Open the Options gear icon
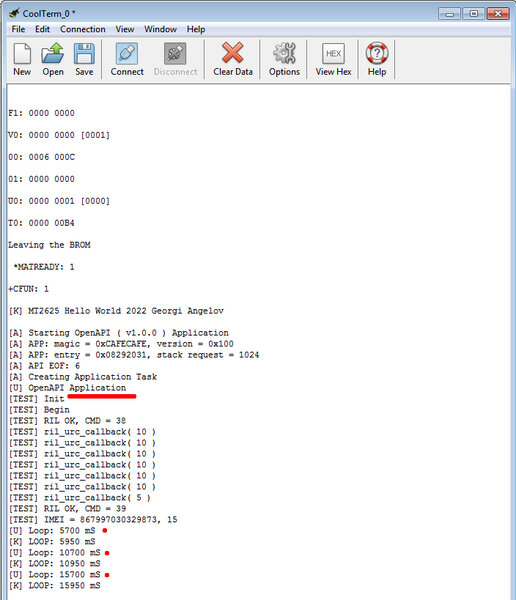Image resolution: width=516 pixels, height=600 pixels. pos(284,53)
